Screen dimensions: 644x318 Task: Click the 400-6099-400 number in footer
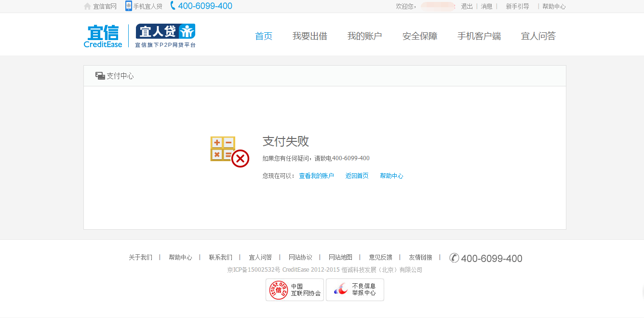coord(492,258)
